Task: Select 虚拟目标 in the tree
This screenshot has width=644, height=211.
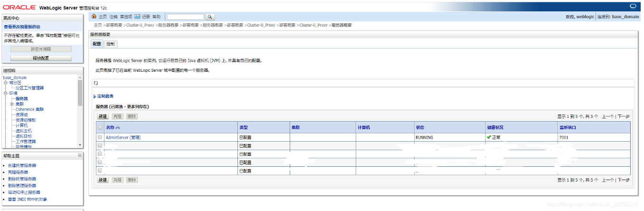Action: [x=24, y=136]
